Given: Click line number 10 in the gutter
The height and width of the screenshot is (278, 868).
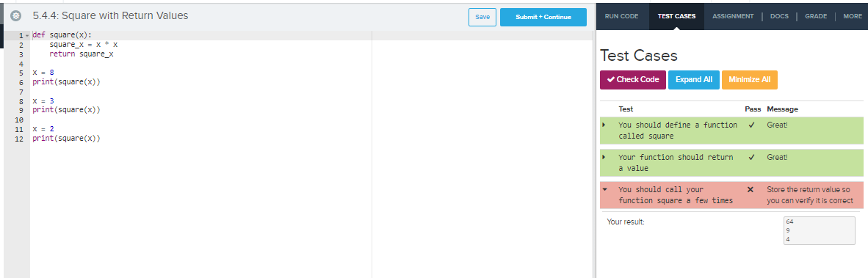Looking at the screenshot, I should click(19, 120).
